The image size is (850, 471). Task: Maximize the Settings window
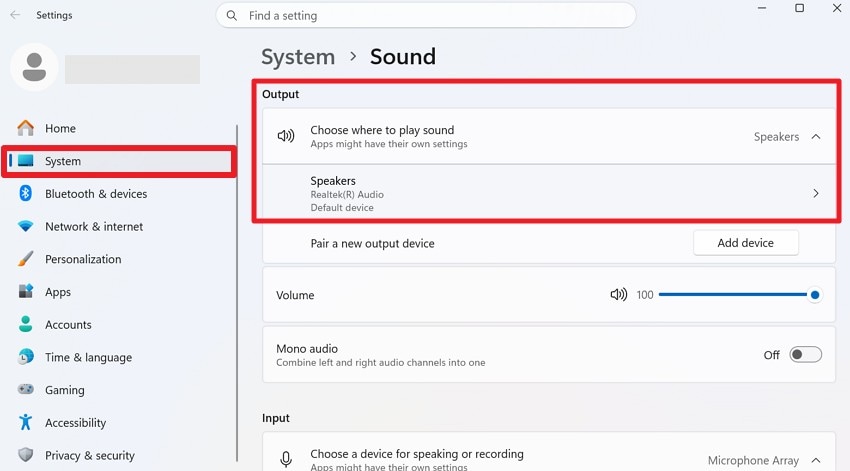(x=799, y=8)
